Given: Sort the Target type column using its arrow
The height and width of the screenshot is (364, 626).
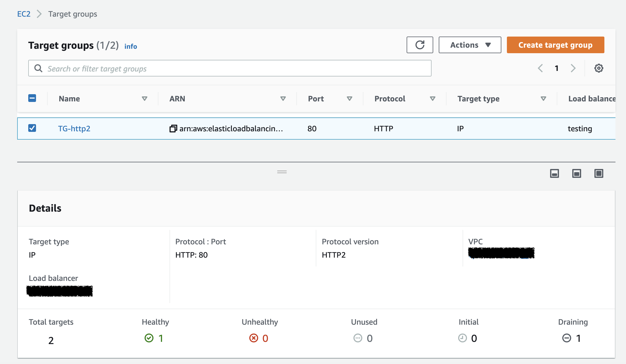Looking at the screenshot, I should click(543, 98).
